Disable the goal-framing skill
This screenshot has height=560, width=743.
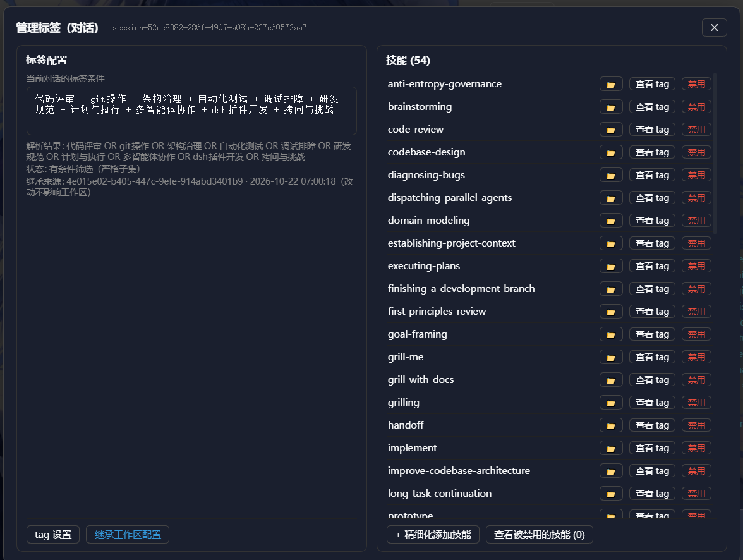tap(696, 335)
